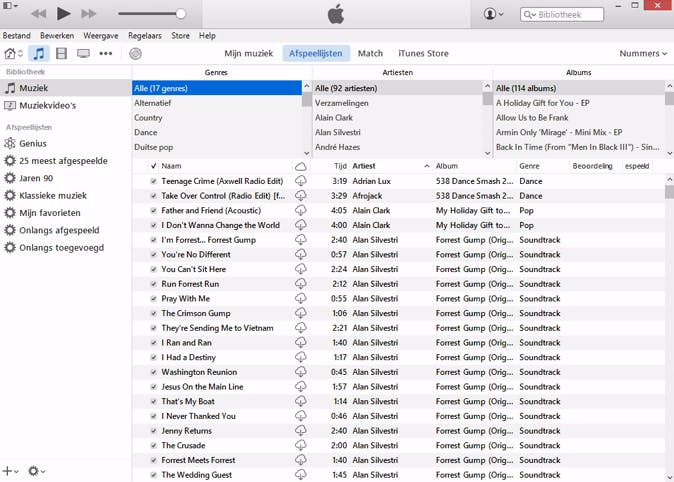Viewport: 674px width, 482px height.
Task: Open the Home sharing dropdown
Action: click(13, 54)
